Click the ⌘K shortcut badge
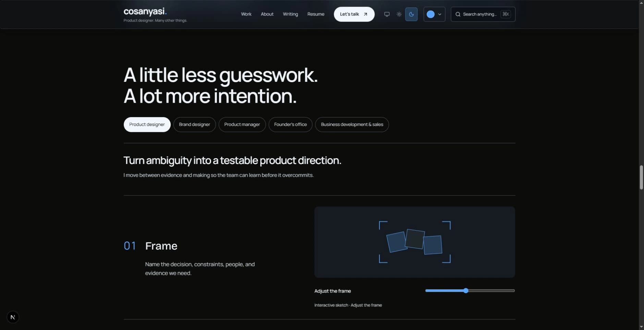 point(506,14)
